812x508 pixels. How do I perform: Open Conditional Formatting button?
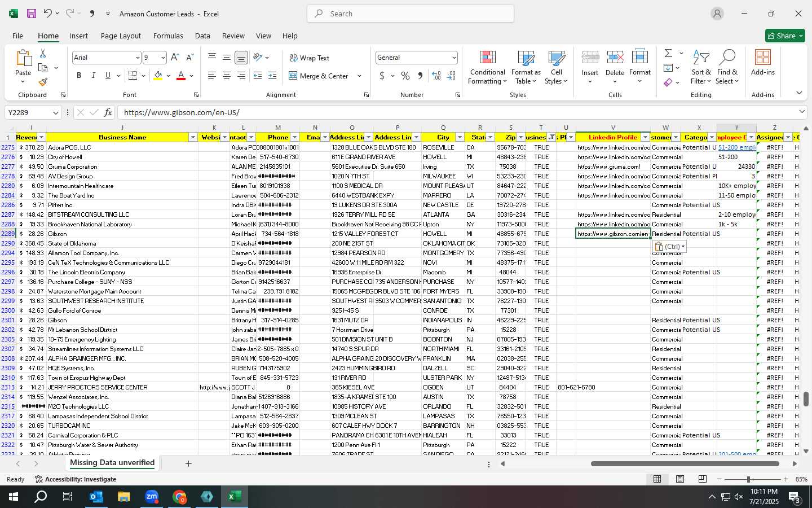[487, 67]
